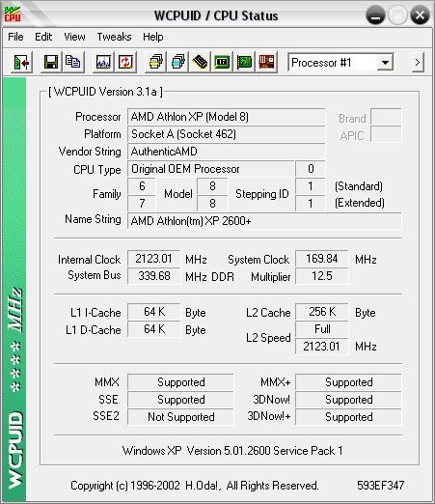Image resolution: width=435 pixels, height=504 pixels.
Task: Click the red Refresh arrows icon
Action: point(125,62)
